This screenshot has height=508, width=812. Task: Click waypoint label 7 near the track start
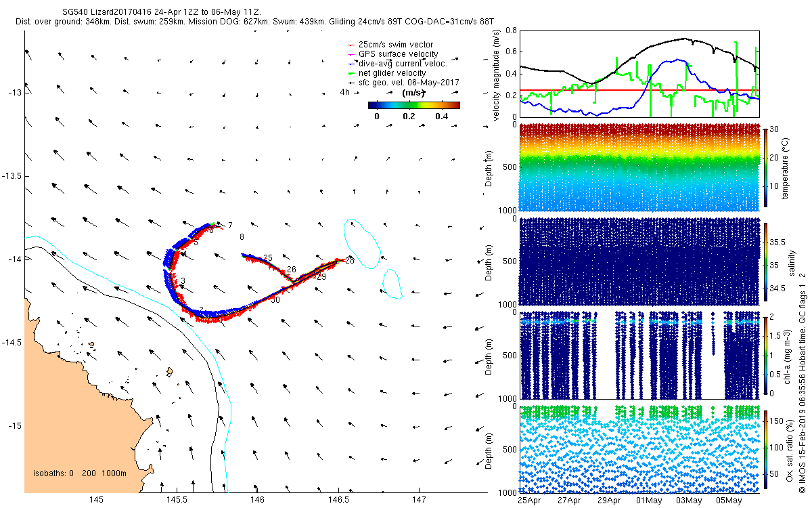[x=230, y=225]
